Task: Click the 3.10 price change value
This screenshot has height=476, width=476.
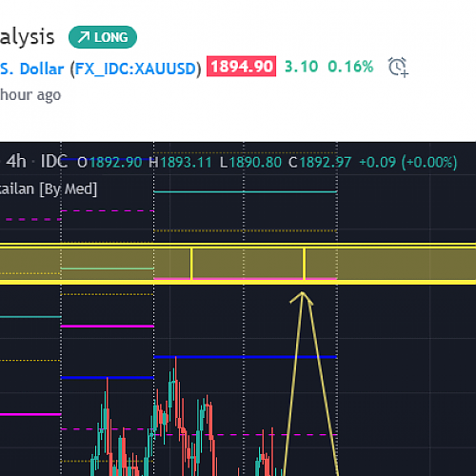Action: [301, 67]
